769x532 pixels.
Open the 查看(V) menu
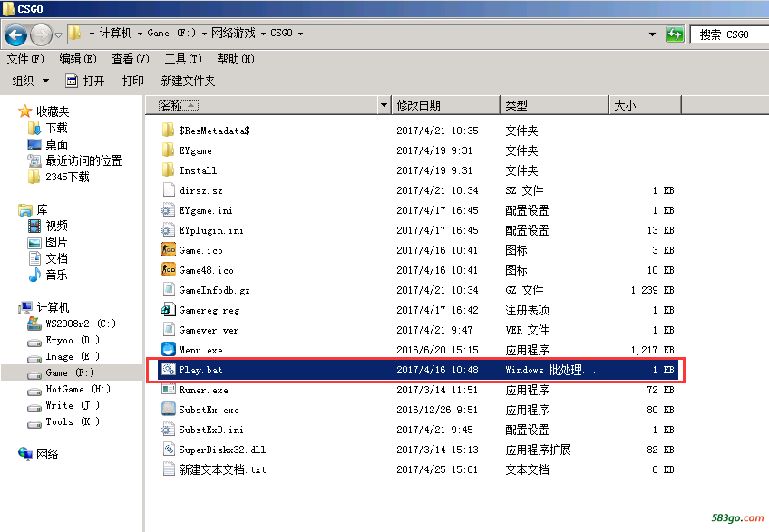click(x=131, y=59)
